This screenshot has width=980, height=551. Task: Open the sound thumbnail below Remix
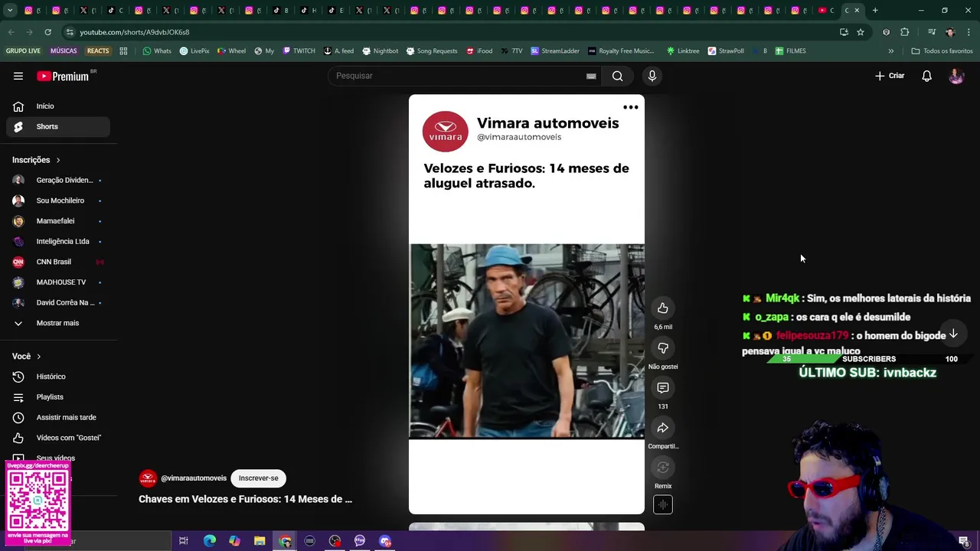pyautogui.click(x=663, y=504)
